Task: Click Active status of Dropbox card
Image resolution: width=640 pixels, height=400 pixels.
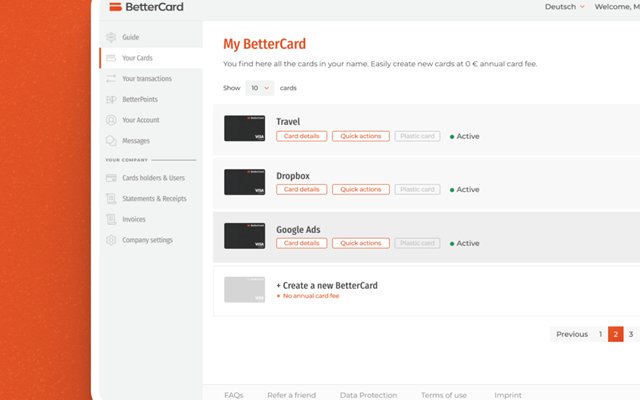Action: (x=464, y=190)
